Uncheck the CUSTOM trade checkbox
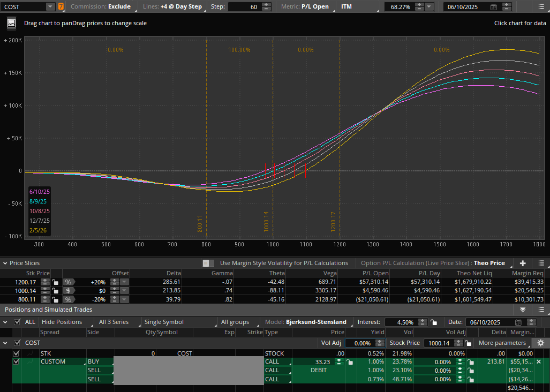This screenshot has width=550, height=392. point(16,361)
